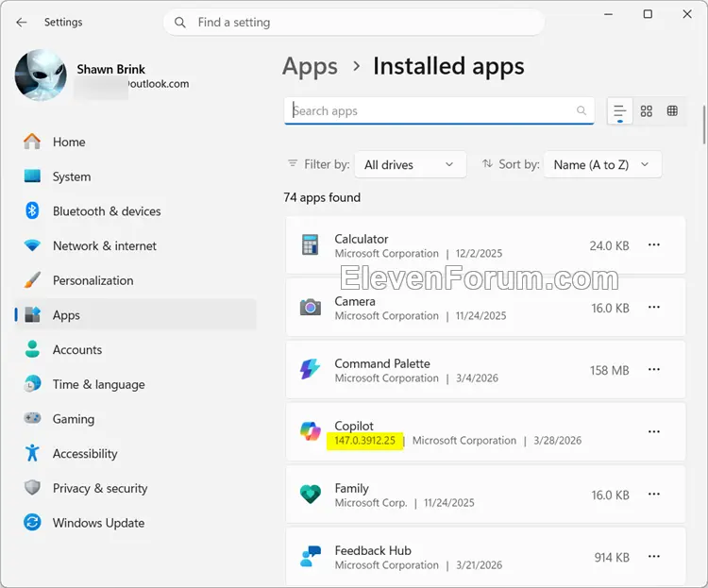Open more options for Copilot
This screenshot has width=708, height=588.
click(654, 431)
